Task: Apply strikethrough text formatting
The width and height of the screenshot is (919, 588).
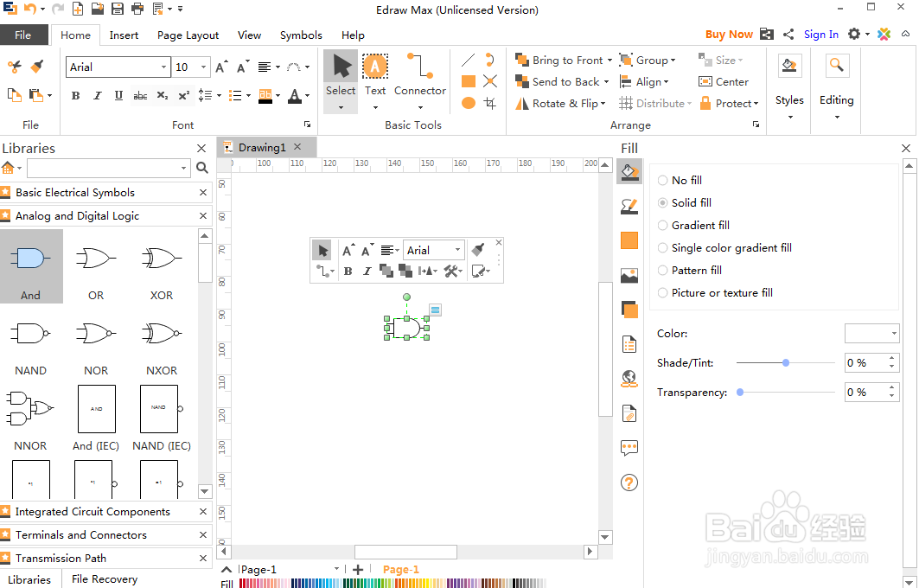Action: coord(140,96)
